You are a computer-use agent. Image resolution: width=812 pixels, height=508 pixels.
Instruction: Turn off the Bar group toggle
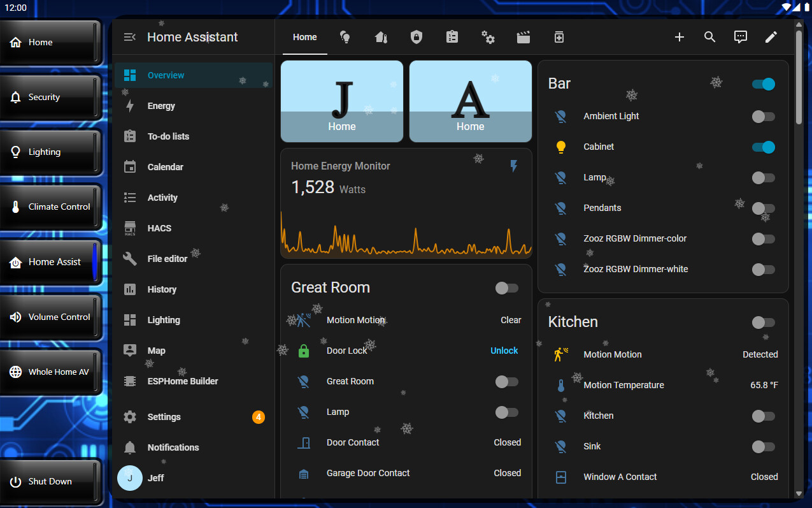[x=763, y=84]
